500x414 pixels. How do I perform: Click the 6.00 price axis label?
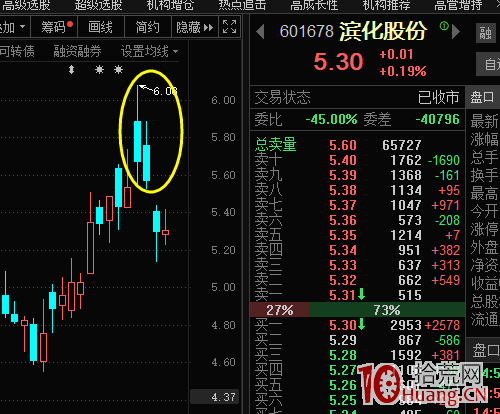pyautogui.click(x=223, y=100)
